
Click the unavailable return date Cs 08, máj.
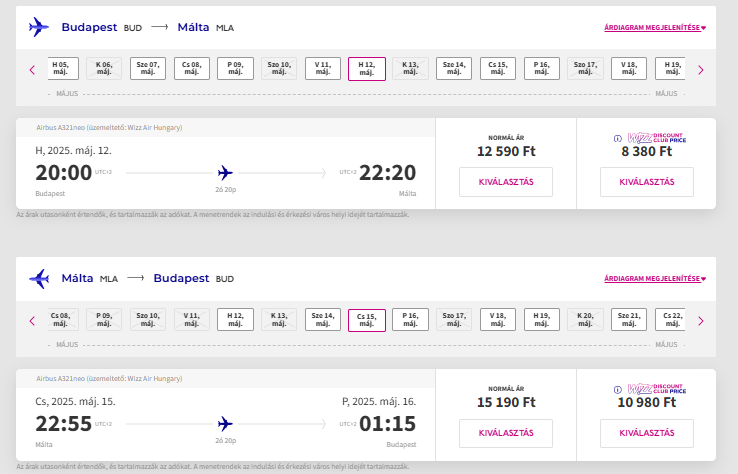coord(63,320)
